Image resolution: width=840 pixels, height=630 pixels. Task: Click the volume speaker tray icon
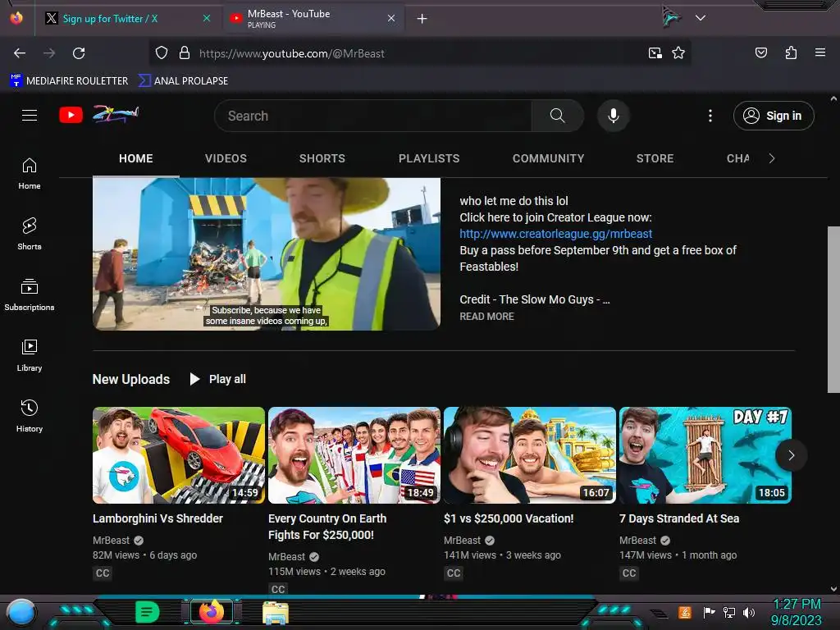point(748,612)
